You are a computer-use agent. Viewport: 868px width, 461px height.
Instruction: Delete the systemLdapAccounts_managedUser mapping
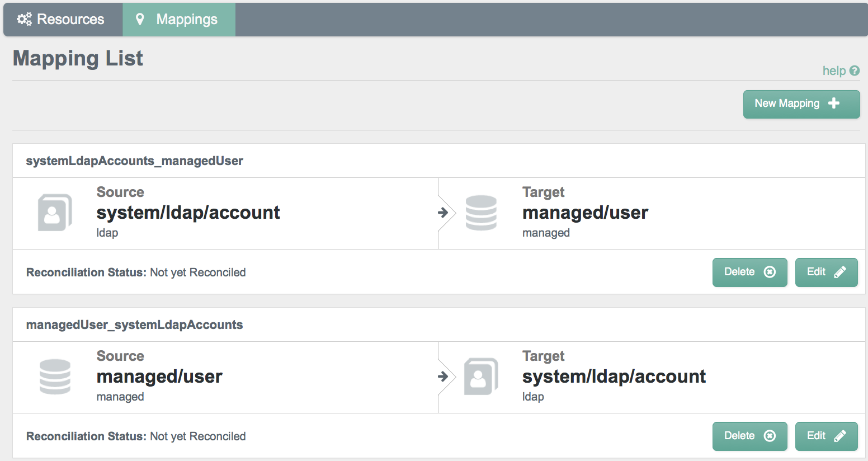pos(750,272)
